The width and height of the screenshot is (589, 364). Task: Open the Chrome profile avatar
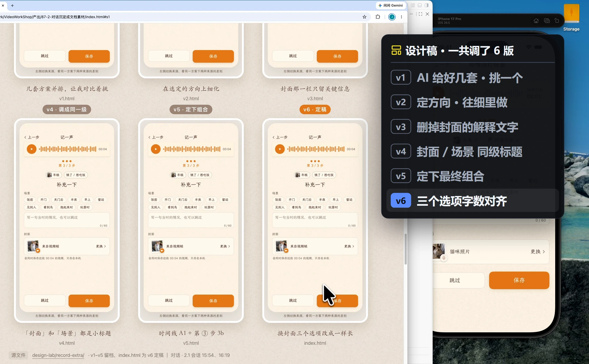392,17
